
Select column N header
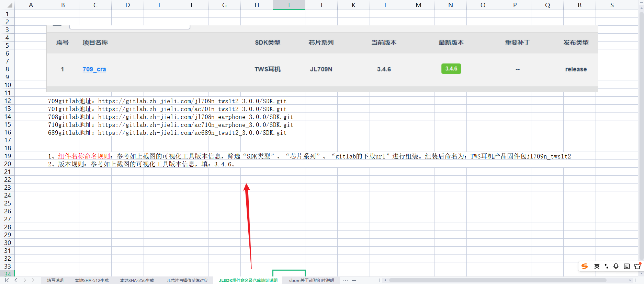coord(451,5)
